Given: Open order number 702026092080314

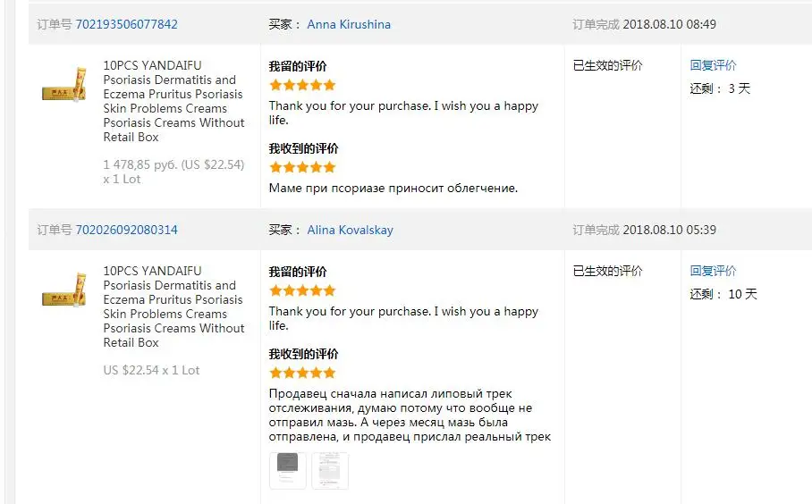Looking at the screenshot, I should pyautogui.click(x=126, y=230).
